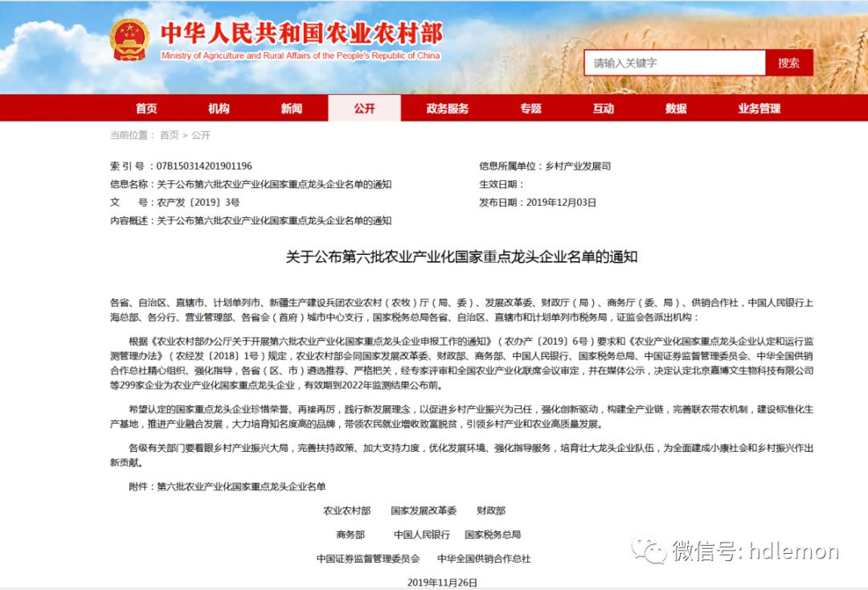This screenshot has width=868, height=590.
Task: Click the 公开 breadcrumb link
Action: pos(201,135)
